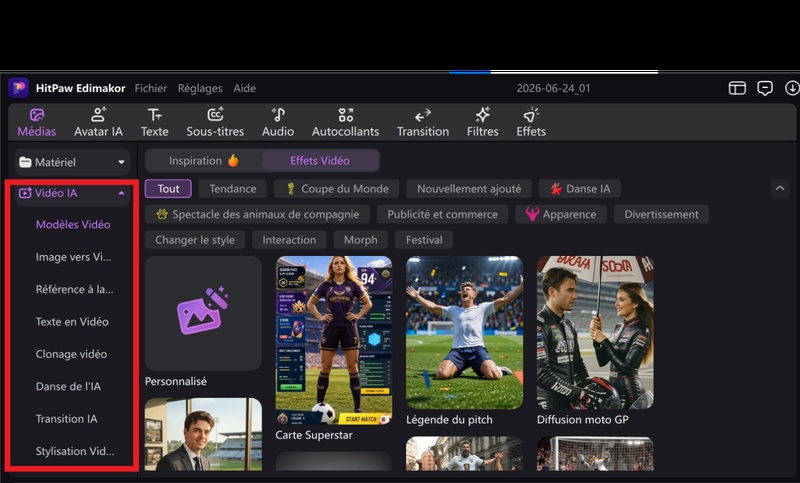Open the Filtres tool icon
800x483 pixels.
click(483, 115)
